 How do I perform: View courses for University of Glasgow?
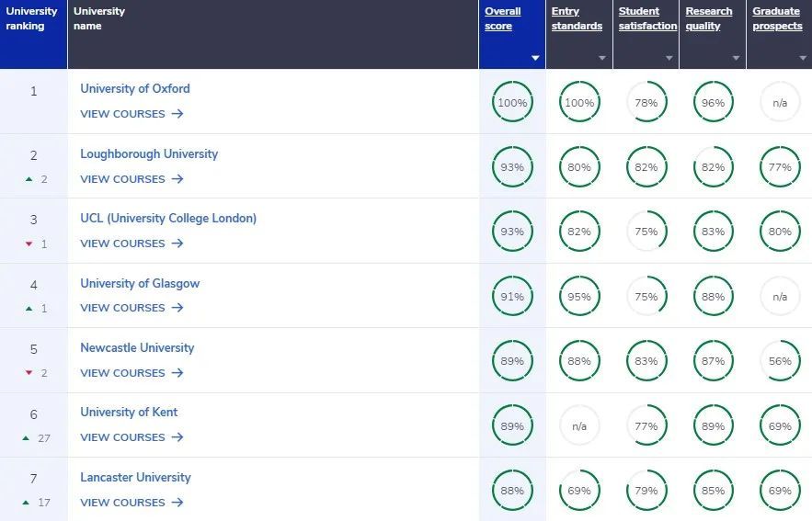[x=132, y=308]
